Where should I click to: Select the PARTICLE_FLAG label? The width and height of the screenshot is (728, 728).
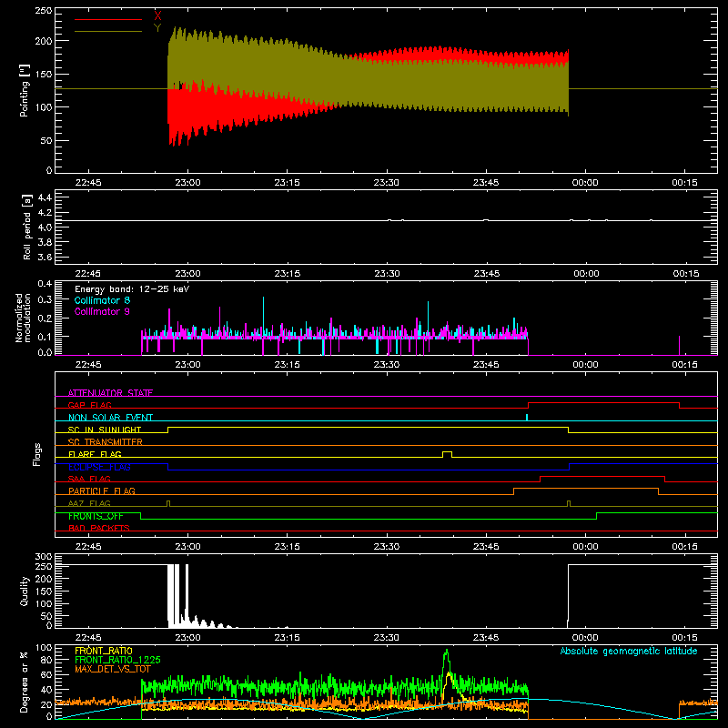(x=102, y=490)
